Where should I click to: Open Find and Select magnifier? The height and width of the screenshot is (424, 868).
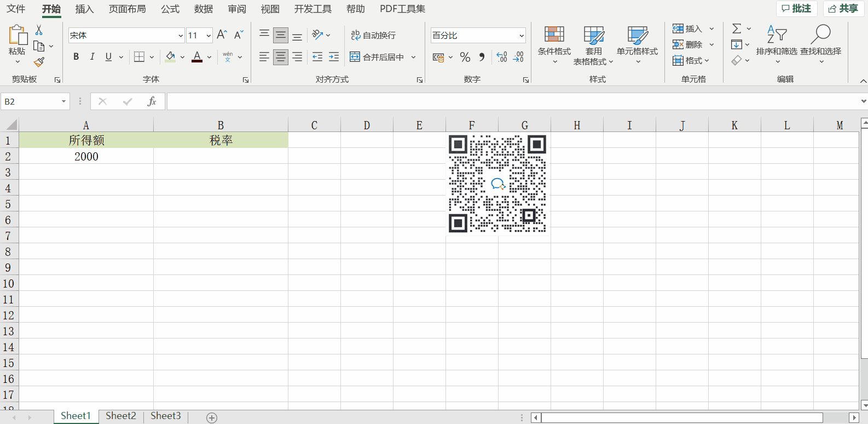tap(820, 44)
